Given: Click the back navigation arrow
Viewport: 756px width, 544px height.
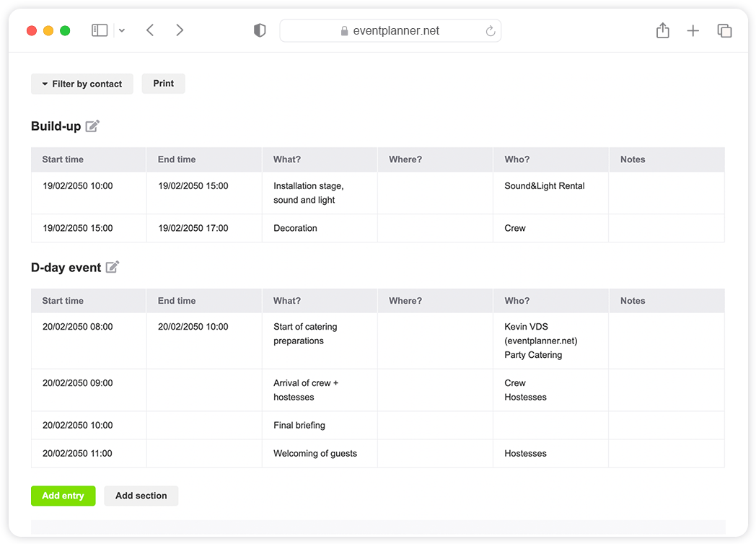Looking at the screenshot, I should point(149,30).
